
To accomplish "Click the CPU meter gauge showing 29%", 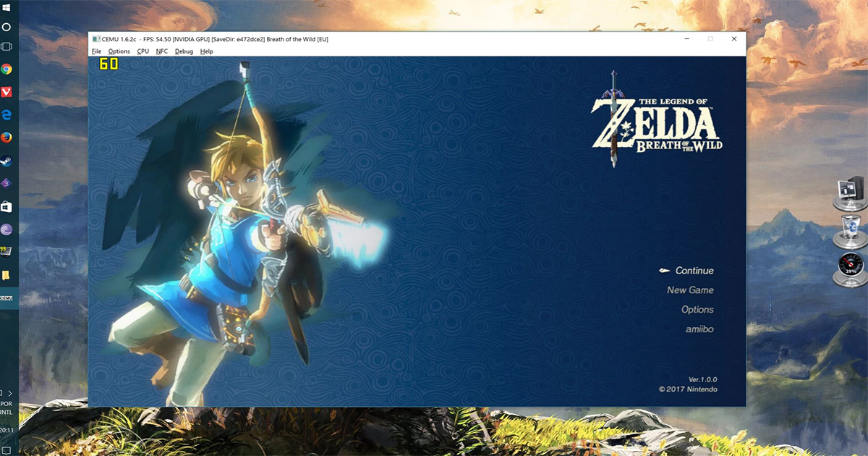I will point(851,268).
